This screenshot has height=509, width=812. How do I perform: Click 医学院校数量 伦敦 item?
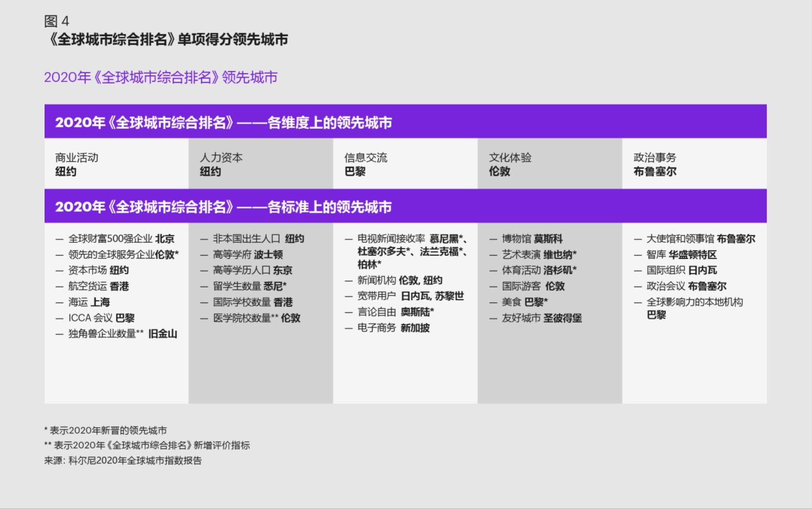coord(249,318)
